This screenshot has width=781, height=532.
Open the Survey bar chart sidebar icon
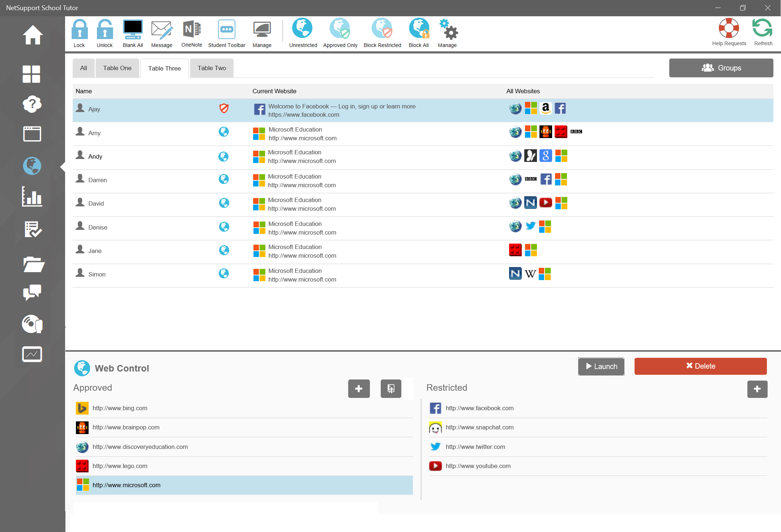32,197
